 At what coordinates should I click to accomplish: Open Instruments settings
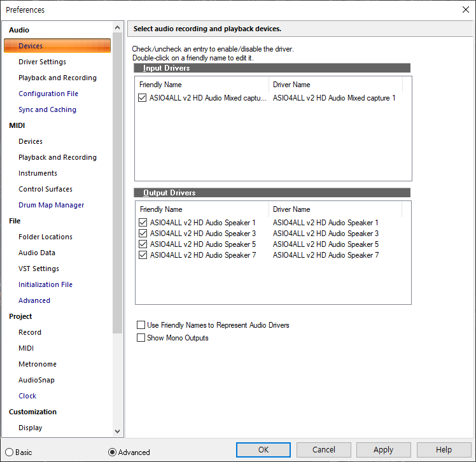38,173
